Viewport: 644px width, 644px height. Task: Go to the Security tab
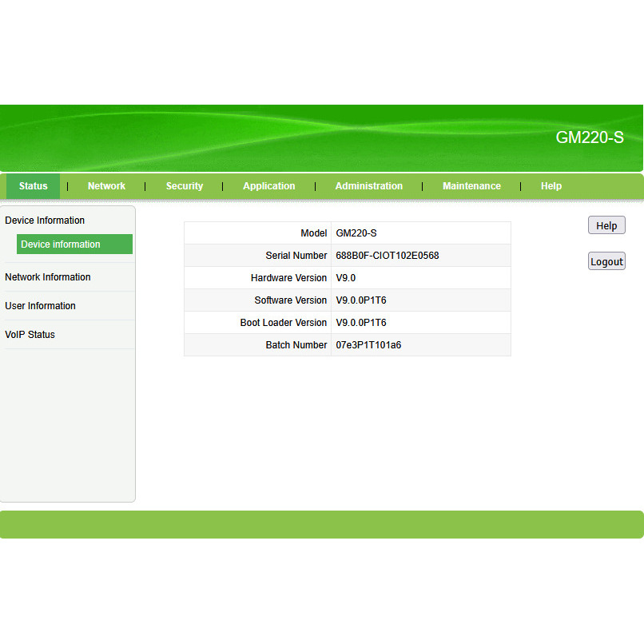click(185, 186)
